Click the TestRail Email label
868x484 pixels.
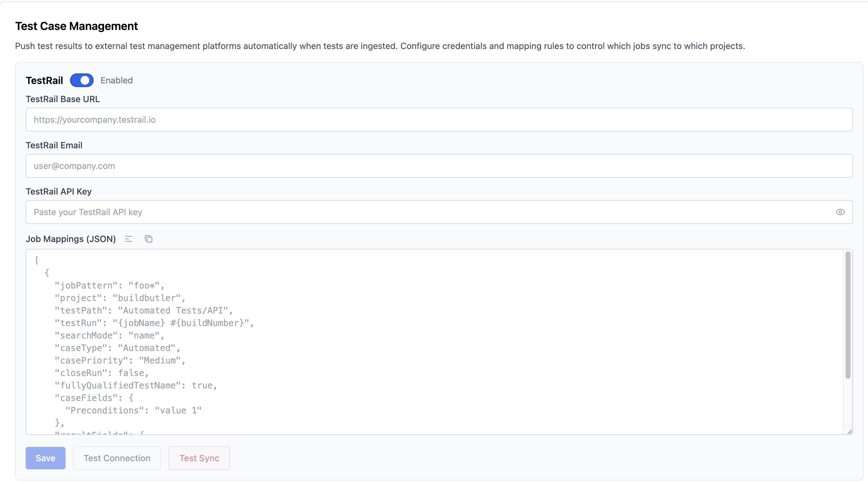tap(54, 145)
